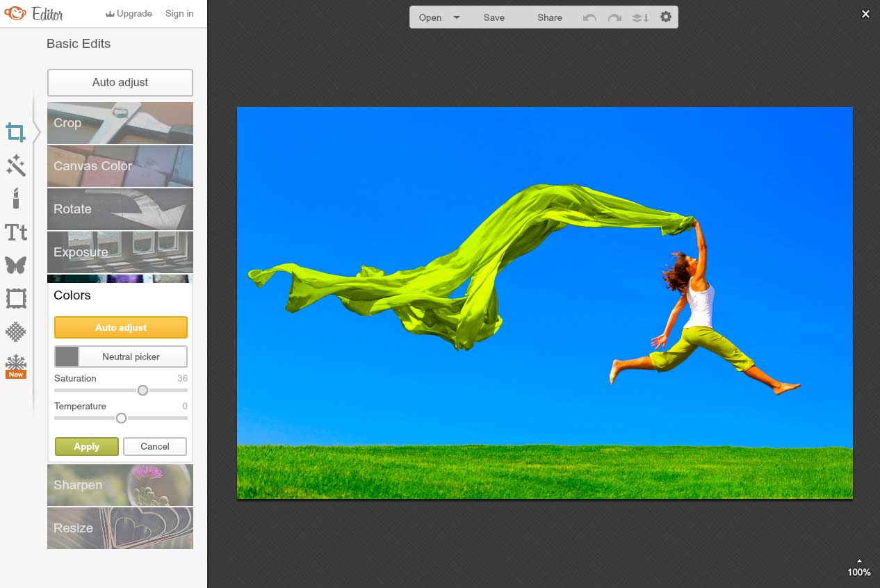Click the redo arrow in the top toolbar

614,18
